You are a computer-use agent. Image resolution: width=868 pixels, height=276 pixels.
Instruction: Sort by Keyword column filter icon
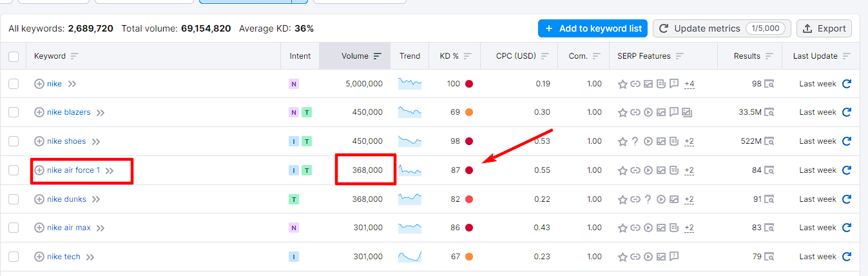pyautogui.click(x=74, y=56)
